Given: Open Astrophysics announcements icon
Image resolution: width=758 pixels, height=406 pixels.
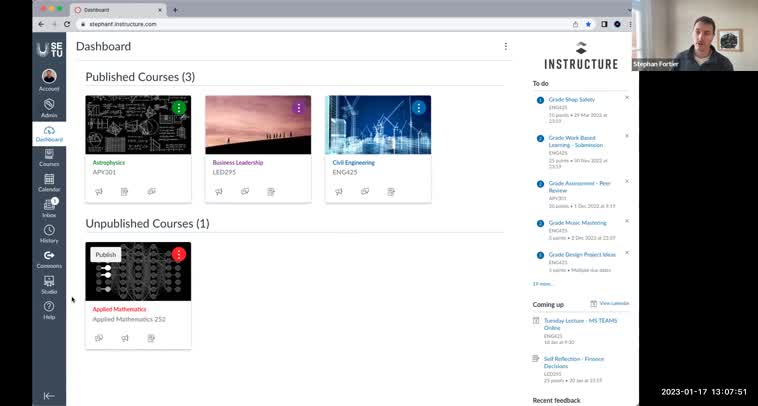Looking at the screenshot, I should tap(99, 191).
